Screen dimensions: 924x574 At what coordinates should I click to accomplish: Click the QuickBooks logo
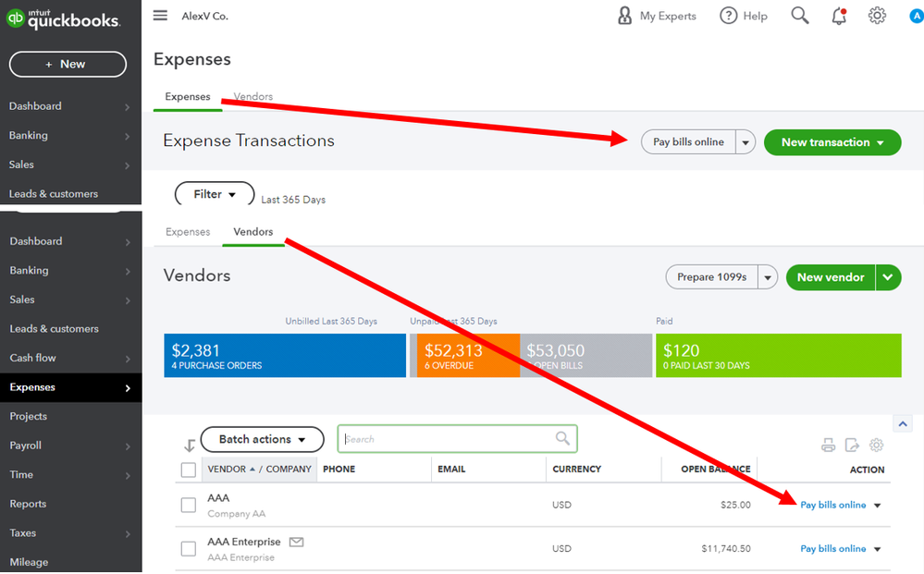click(63, 18)
